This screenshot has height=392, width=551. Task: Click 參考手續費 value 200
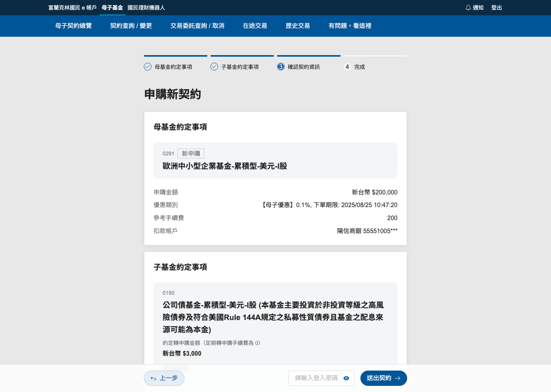click(392, 218)
